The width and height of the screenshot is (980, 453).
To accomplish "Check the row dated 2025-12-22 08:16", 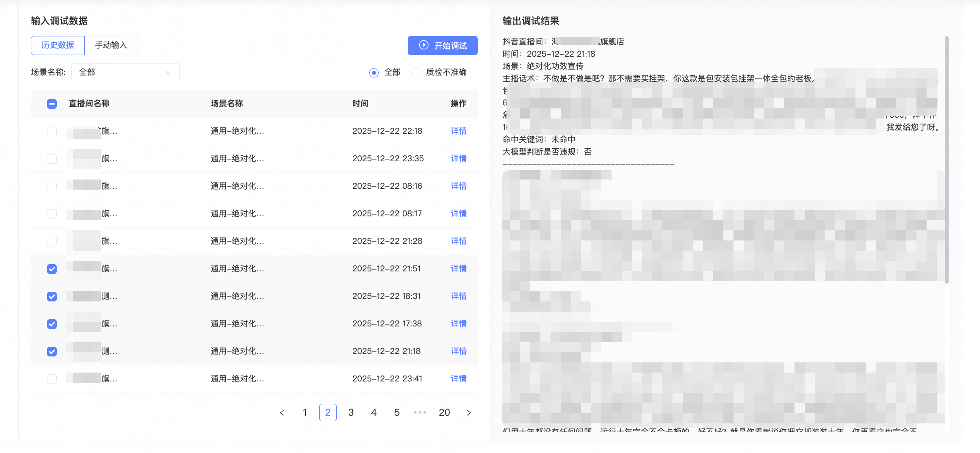I will click(x=52, y=186).
